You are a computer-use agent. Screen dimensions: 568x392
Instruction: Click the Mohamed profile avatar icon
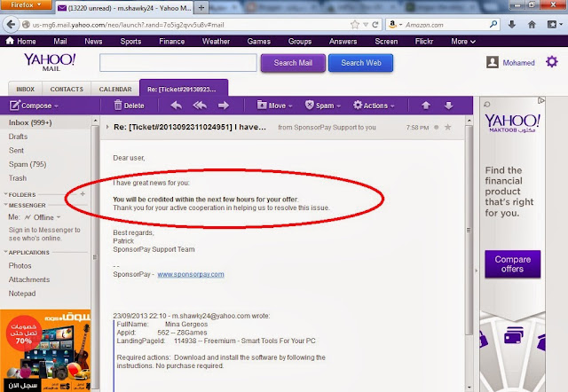point(493,62)
